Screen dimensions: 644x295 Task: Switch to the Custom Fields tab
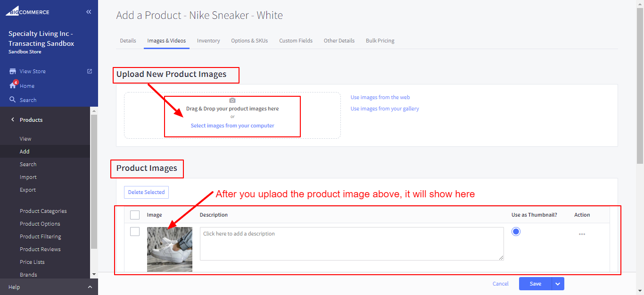tap(296, 41)
